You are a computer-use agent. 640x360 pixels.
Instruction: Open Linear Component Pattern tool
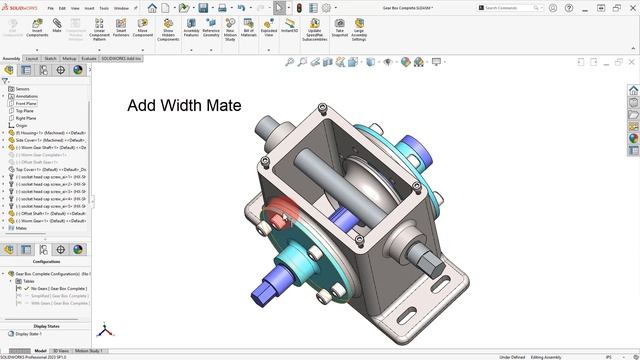pyautogui.click(x=99, y=29)
